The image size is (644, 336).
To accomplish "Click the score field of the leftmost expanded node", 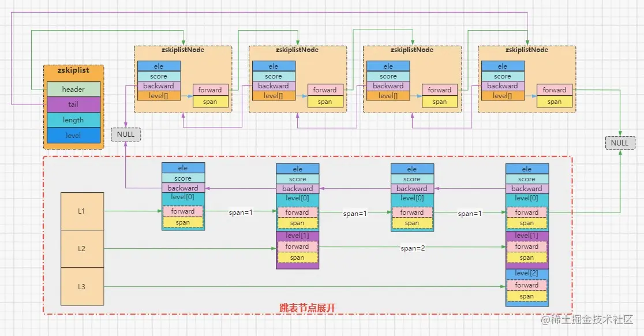I will pyautogui.click(x=182, y=178).
